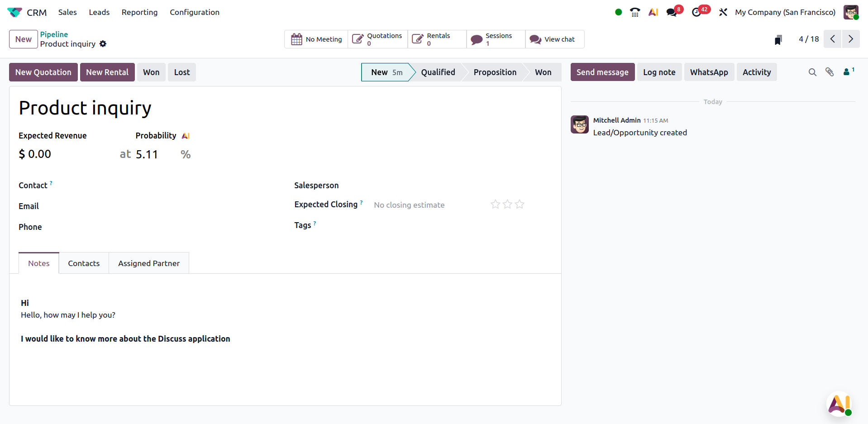Image resolution: width=868 pixels, height=424 pixels.
Task: Open activities clock icon with 42 badge
Action: click(x=696, y=12)
